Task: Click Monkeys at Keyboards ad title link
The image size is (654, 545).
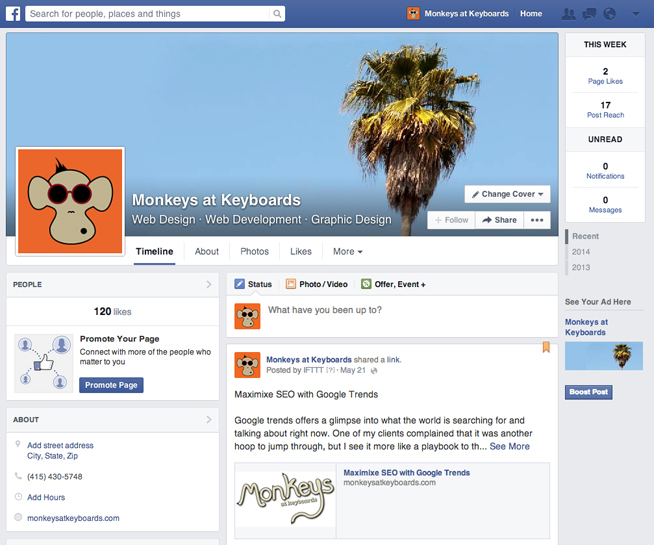Action: (586, 327)
